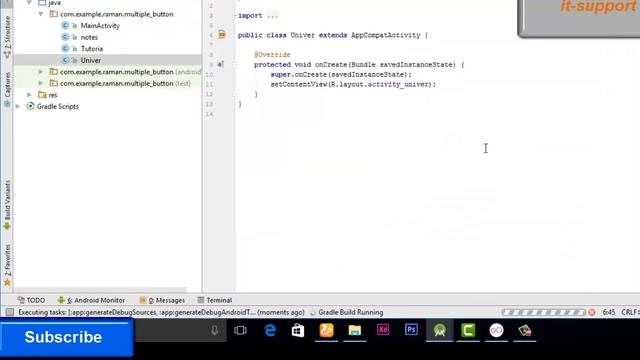Open Camtasia from taskbar
Screen dimensions: 640x360
pos(468,330)
